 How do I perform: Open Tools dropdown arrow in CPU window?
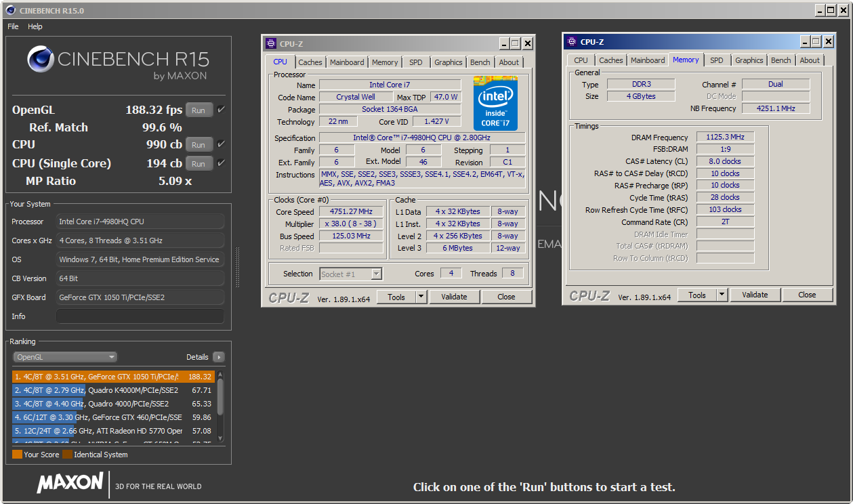click(421, 297)
